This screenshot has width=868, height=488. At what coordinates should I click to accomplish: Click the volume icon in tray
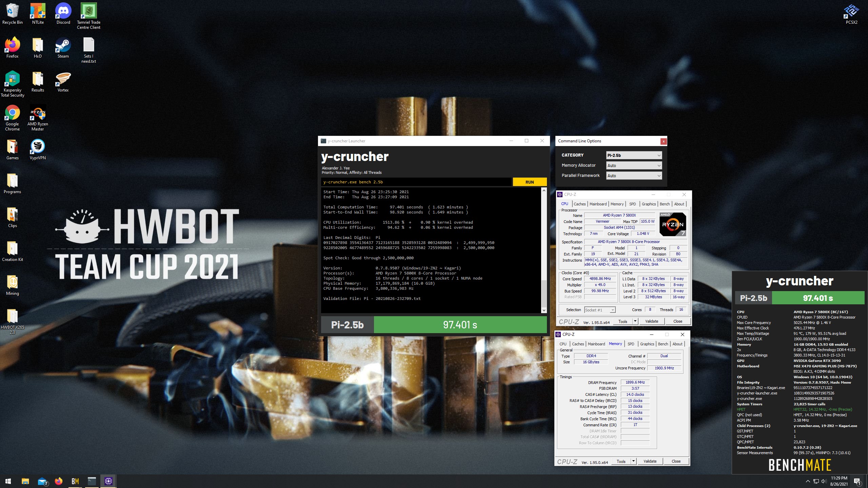tap(824, 481)
